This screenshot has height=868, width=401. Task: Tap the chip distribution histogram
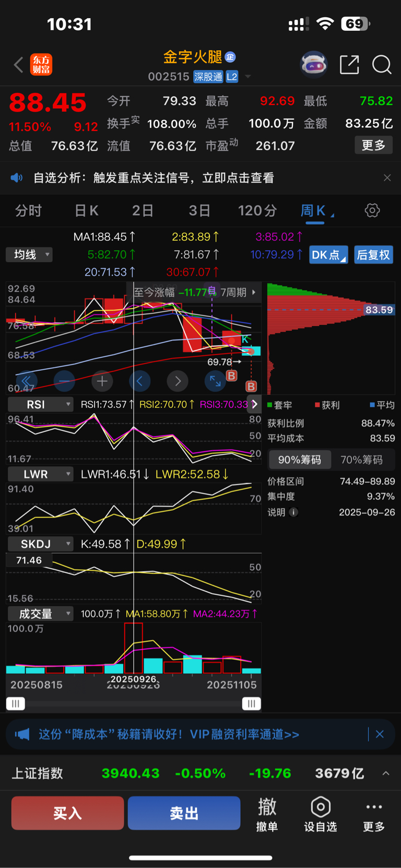pyautogui.click(x=331, y=338)
